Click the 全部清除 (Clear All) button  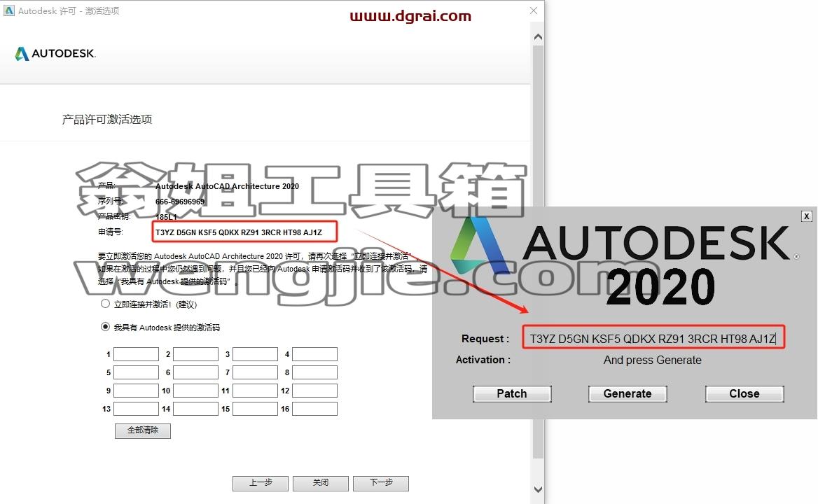(x=143, y=430)
